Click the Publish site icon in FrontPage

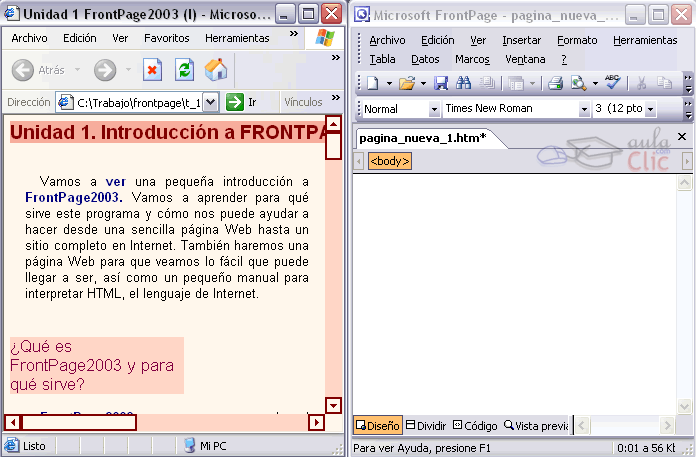coord(487,83)
